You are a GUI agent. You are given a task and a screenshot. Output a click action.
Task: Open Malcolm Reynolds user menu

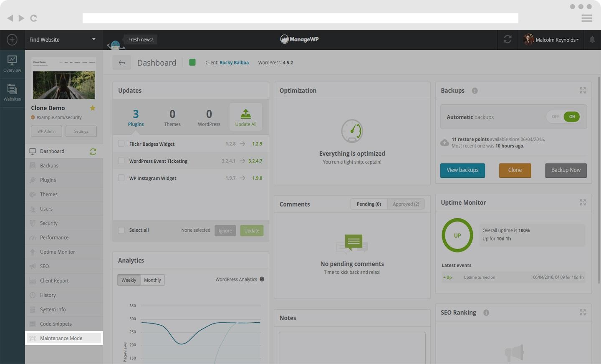click(551, 40)
